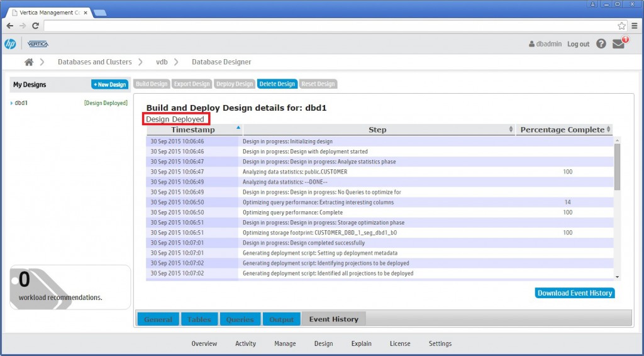Open a new browser tab
This screenshot has width=644, height=356.
pyautogui.click(x=100, y=13)
